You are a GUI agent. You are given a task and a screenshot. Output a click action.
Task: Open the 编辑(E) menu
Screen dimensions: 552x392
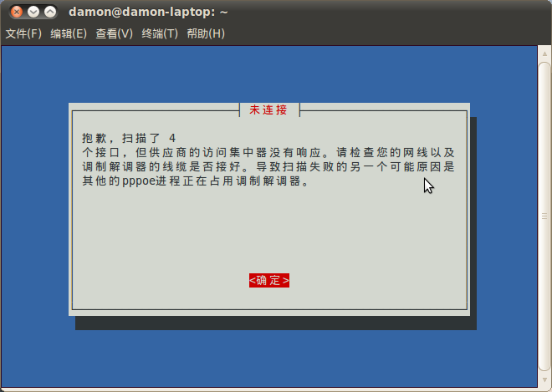point(69,33)
